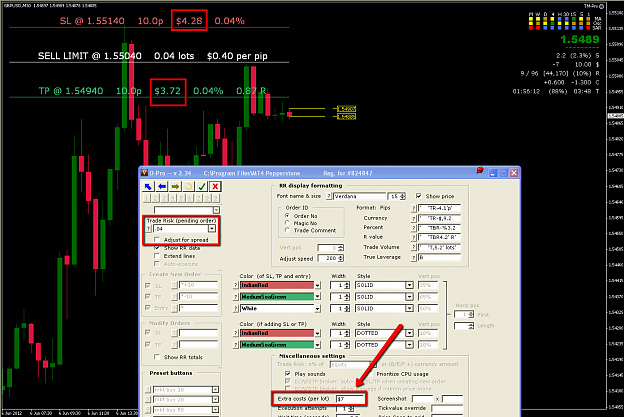Viewport: 625px width, 417px height.
Task: Click the True Leverage format field
Action: [x=439, y=258]
